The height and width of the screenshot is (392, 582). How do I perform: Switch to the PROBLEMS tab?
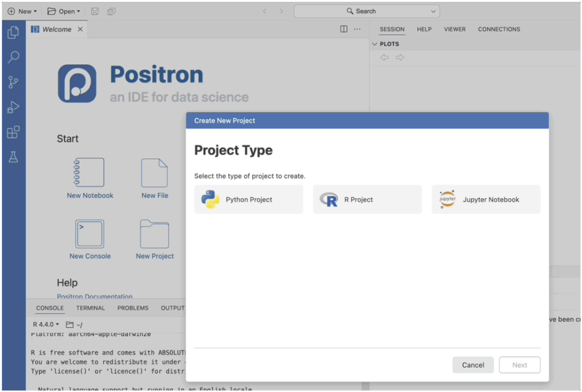point(133,308)
